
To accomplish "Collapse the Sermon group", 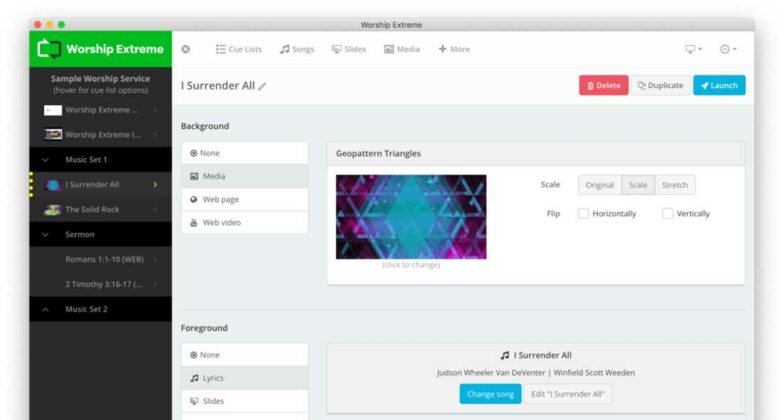I will coord(45,235).
